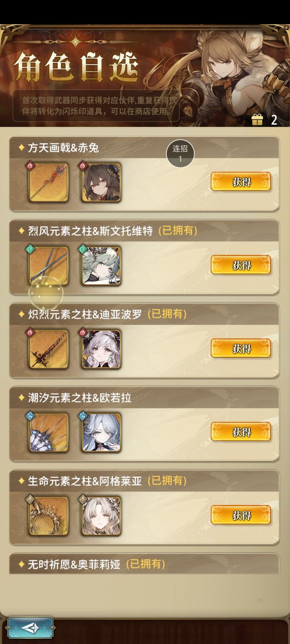This screenshot has width=290, height=644.
Task: Tap the 连招 1 floating bubble
Action: pos(180,153)
